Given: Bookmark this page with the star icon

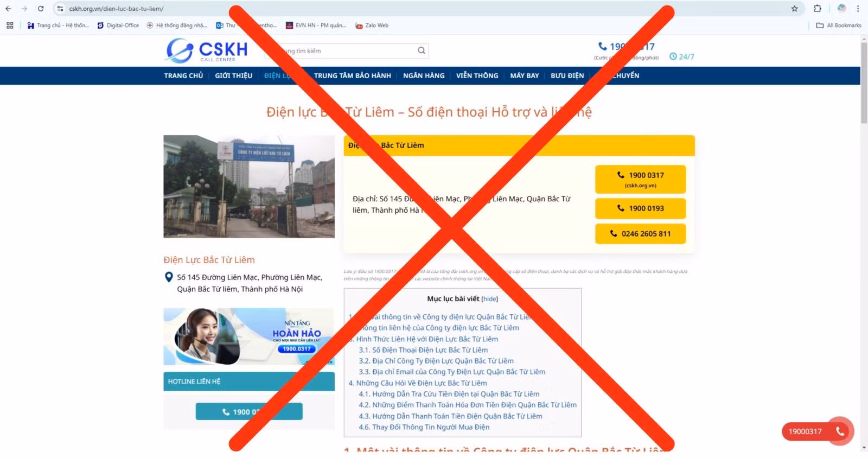Looking at the screenshot, I should tap(795, 9).
